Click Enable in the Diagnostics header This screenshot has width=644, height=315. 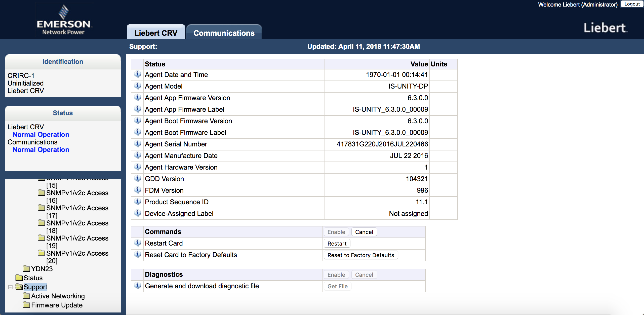point(336,275)
